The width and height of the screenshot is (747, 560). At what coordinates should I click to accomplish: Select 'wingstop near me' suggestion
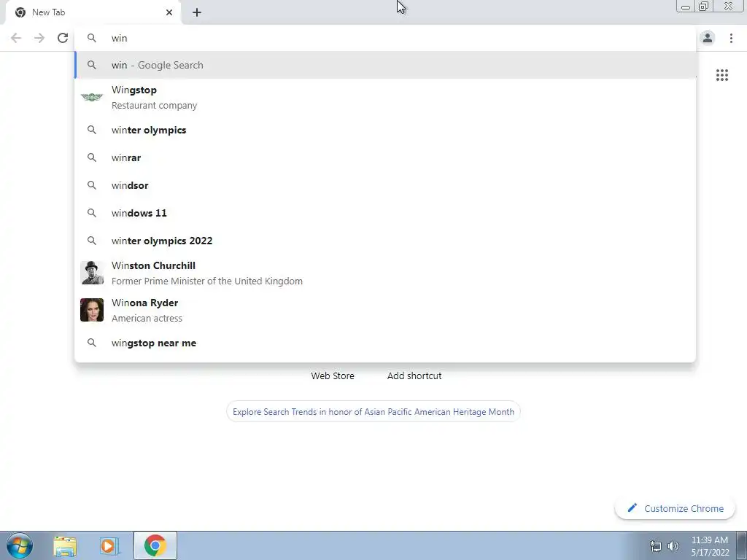pos(385,343)
